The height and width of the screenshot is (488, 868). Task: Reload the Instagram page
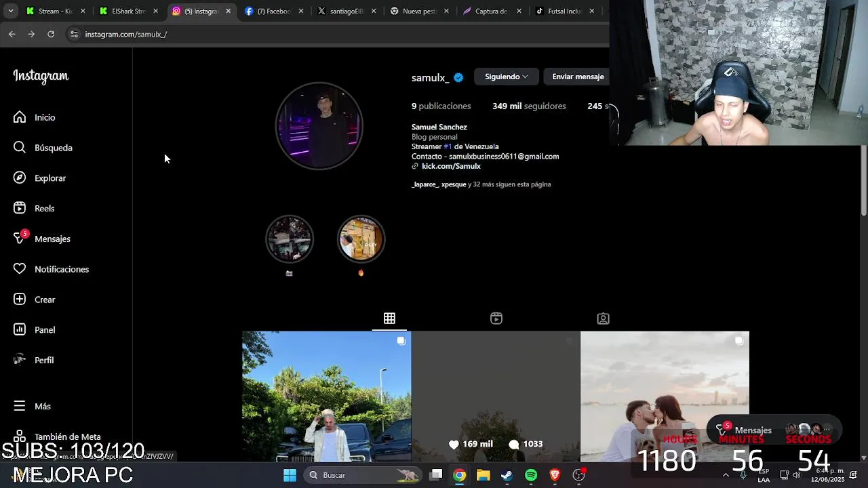click(x=51, y=34)
